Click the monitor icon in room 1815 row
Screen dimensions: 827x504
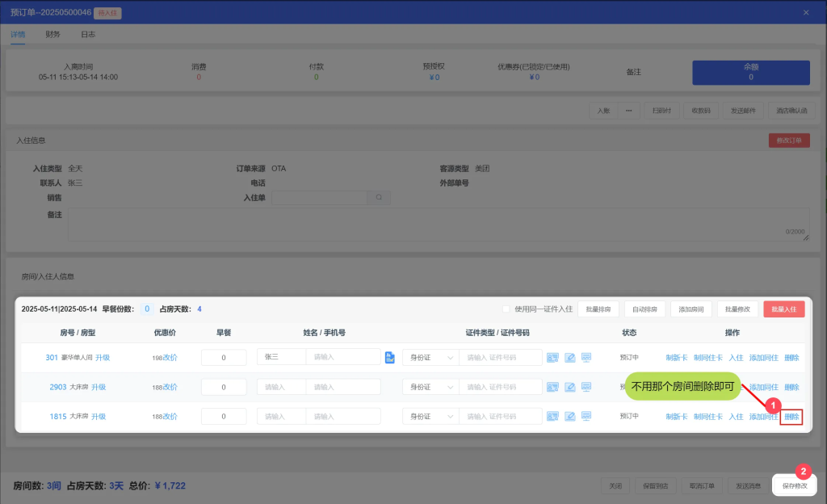coord(587,416)
